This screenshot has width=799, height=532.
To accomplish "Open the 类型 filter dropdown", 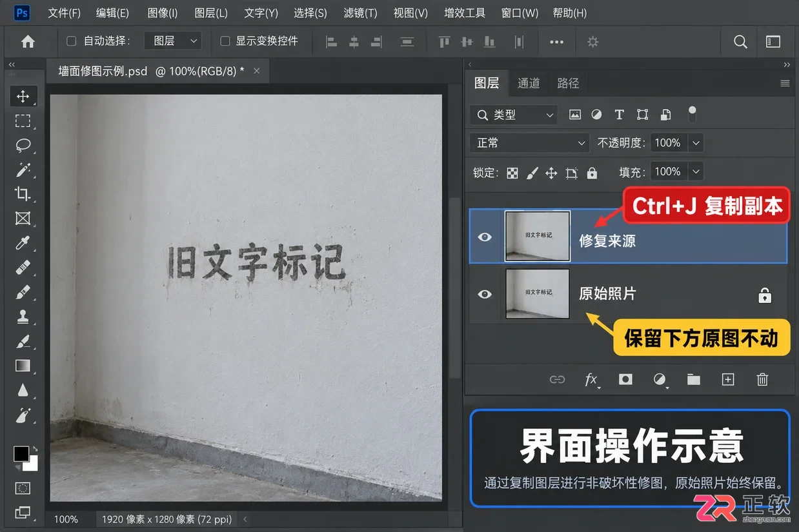I will tap(514, 115).
